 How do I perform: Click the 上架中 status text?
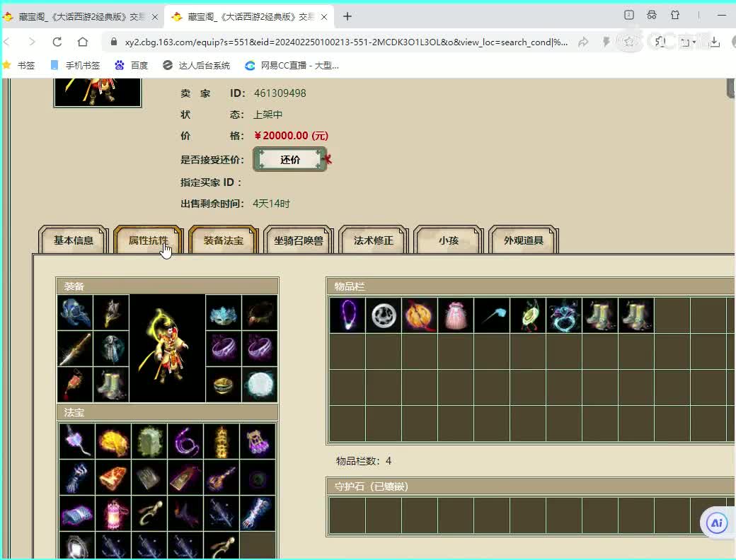pos(268,115)
